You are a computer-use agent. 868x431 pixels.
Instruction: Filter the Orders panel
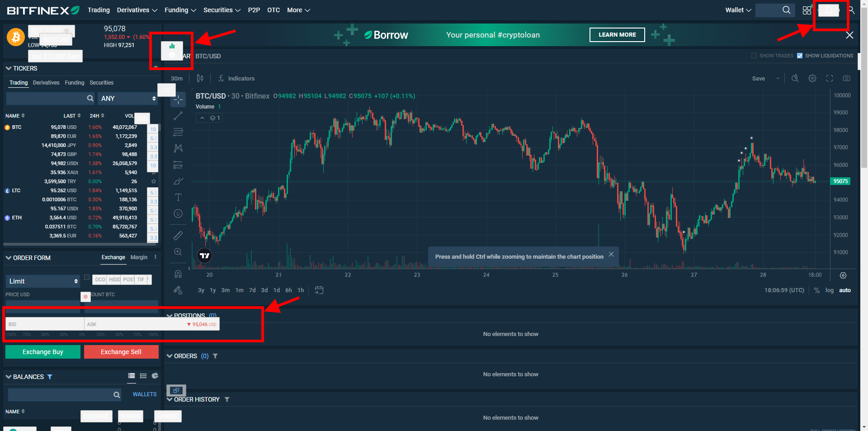(x=215, y=356)
